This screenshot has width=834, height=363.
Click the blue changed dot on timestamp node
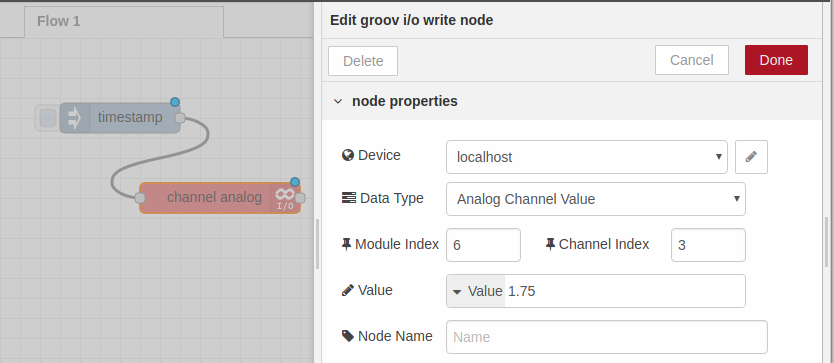click(x=175, y=102)
